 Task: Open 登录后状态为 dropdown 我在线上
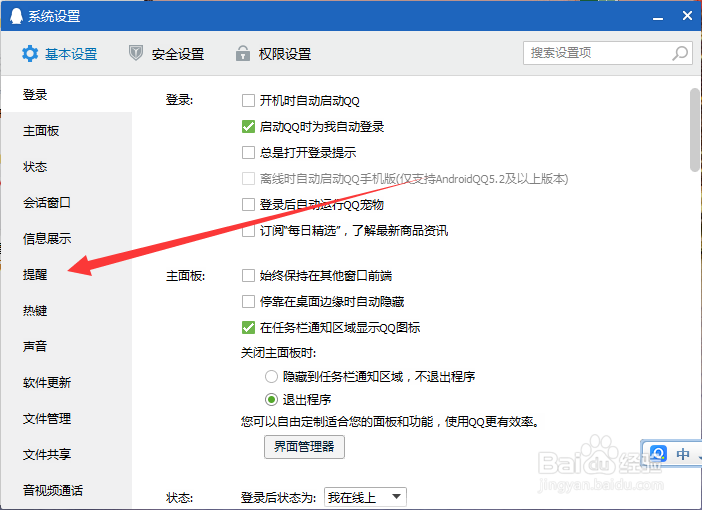click(365, 497)
